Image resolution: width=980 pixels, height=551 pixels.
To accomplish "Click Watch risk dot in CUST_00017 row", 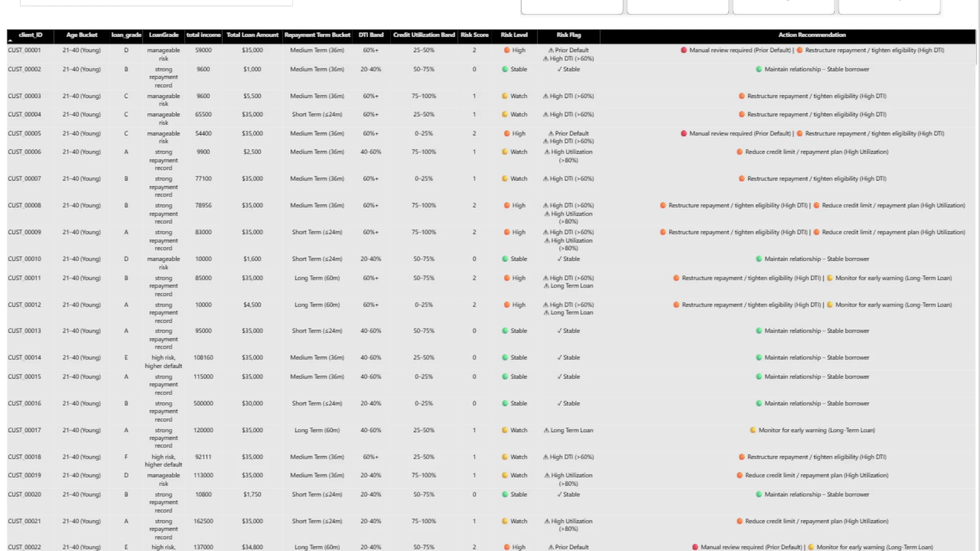I will [505, 431].
